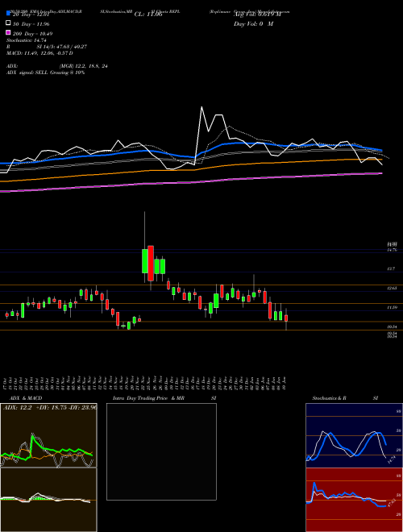Click the MACD mini chart below ADX
The width and height of the screenshot is (403, 532).
point(48,500)
